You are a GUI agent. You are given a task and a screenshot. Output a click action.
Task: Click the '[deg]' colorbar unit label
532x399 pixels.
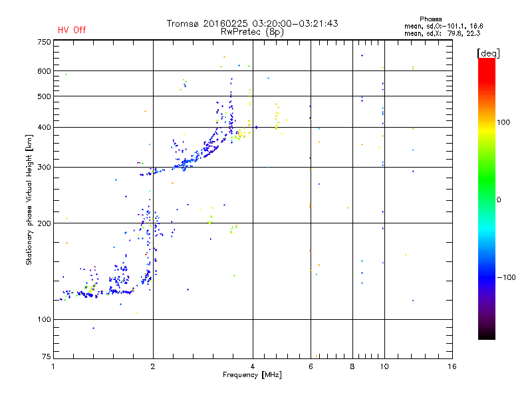tap(488, 53)
